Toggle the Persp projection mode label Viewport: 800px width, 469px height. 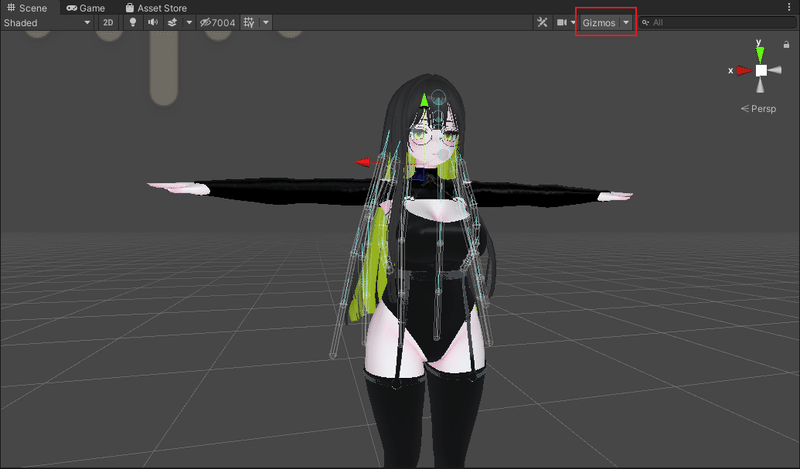(758, 109)
